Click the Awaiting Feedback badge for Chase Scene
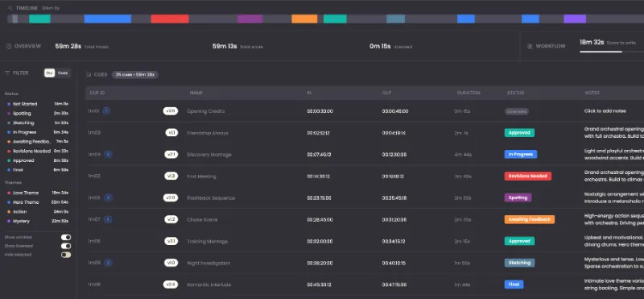Image resolution: width=644 pixels, height=299 pixels. pyautogui.click(x=530, y=219)
